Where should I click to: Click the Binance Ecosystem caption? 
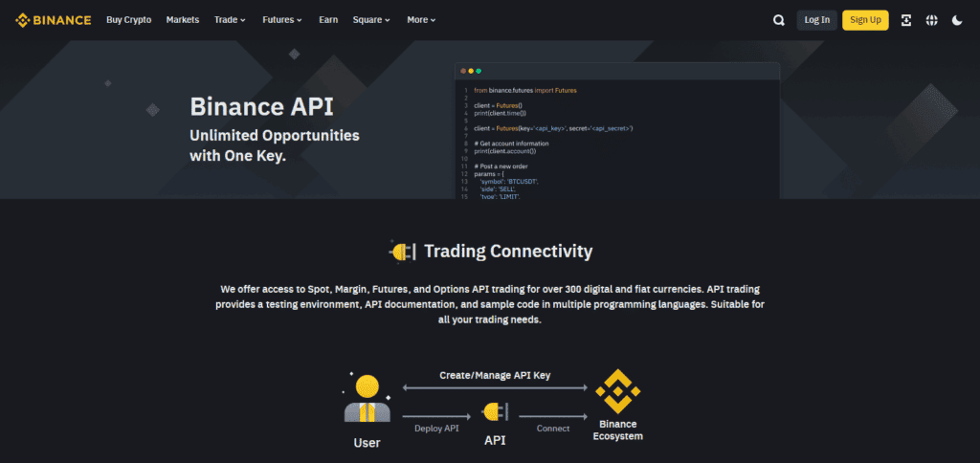pos(617,430)
